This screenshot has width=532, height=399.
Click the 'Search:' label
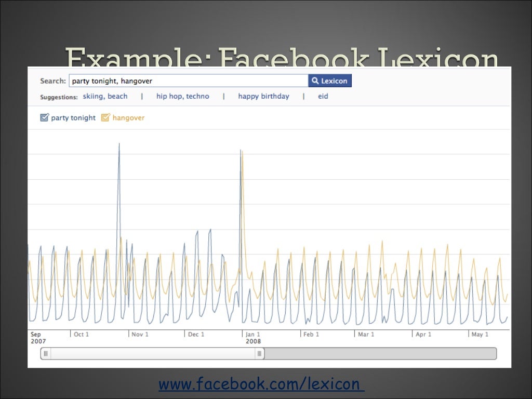point(53,81)
